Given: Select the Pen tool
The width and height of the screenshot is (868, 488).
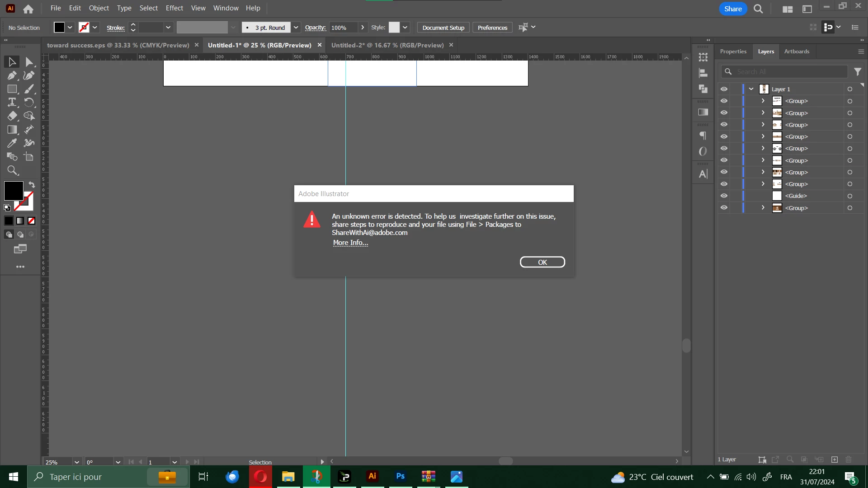Looking at the screenshot, I should click(x=12, y=75).
